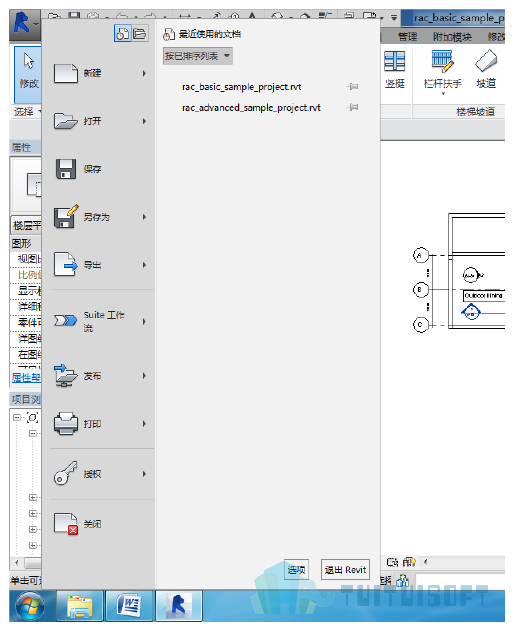Open the 栏杆扶手 dropdown arrow
Screen dimensions: 514x632
click(443, 94)
